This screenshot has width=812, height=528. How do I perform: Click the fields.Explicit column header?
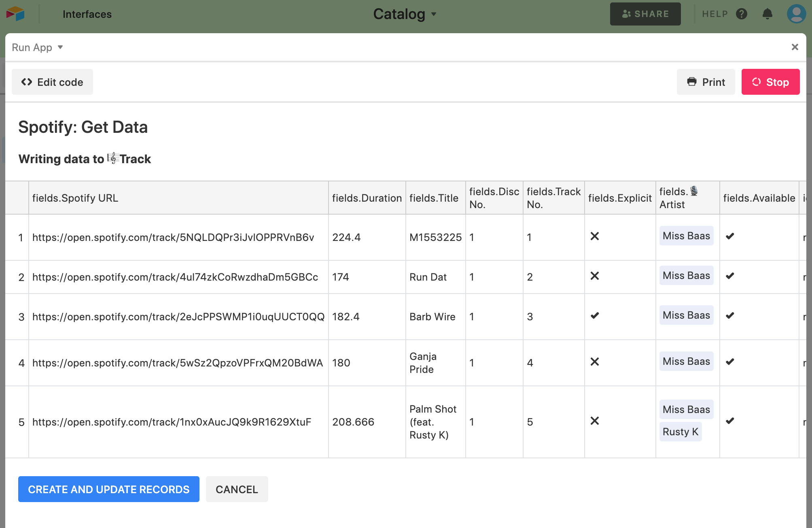[x=620, y=198]
